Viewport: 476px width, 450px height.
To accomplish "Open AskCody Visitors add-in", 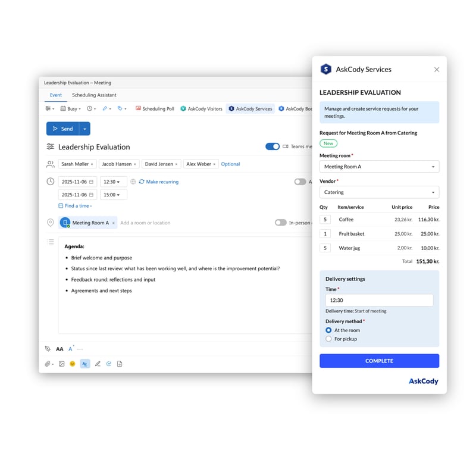I will point(201,109).
